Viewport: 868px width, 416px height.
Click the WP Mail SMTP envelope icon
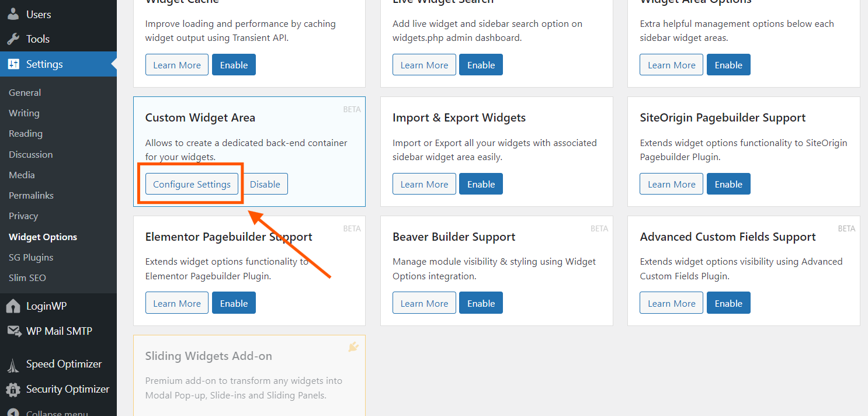pos(13,331)
